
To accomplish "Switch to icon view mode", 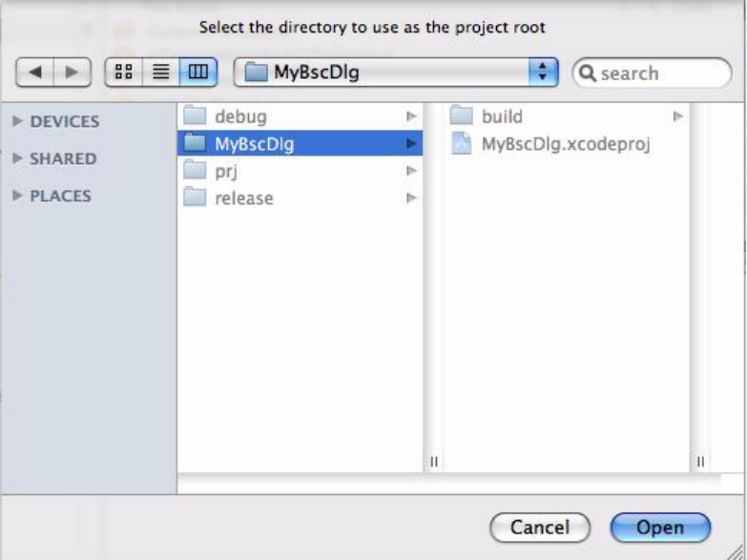I will [123, 72].
